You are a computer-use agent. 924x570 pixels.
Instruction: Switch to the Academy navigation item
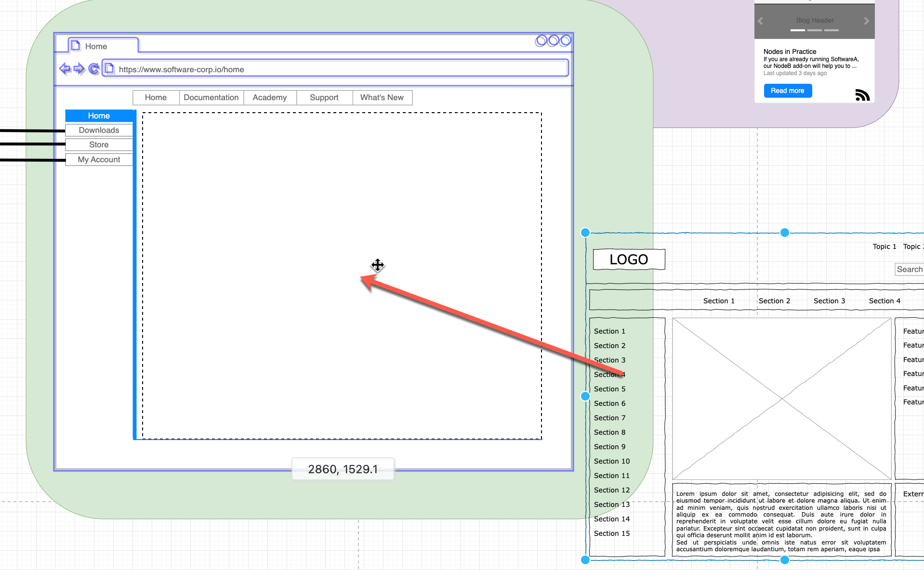pos(270,97)
